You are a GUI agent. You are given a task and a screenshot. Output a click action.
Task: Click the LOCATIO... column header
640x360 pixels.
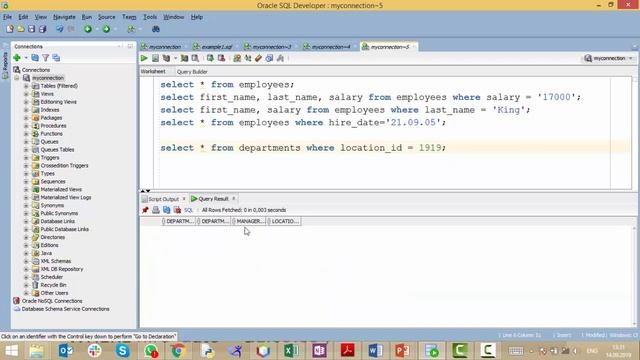(284, 221)
